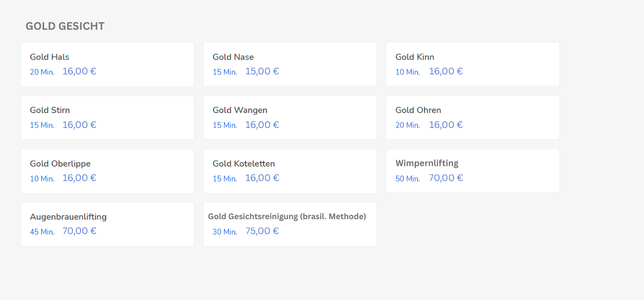
Task: Click the 10 Min. duration under Gold Oberlippe
Action: (x=42, y=179)
